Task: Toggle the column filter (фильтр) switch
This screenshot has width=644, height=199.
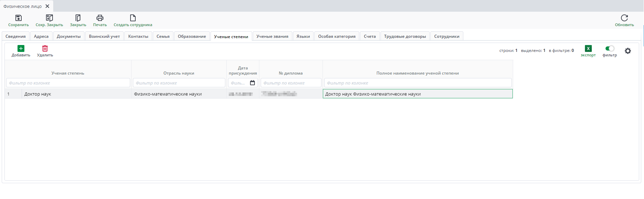Action: (x=610, y=48)
